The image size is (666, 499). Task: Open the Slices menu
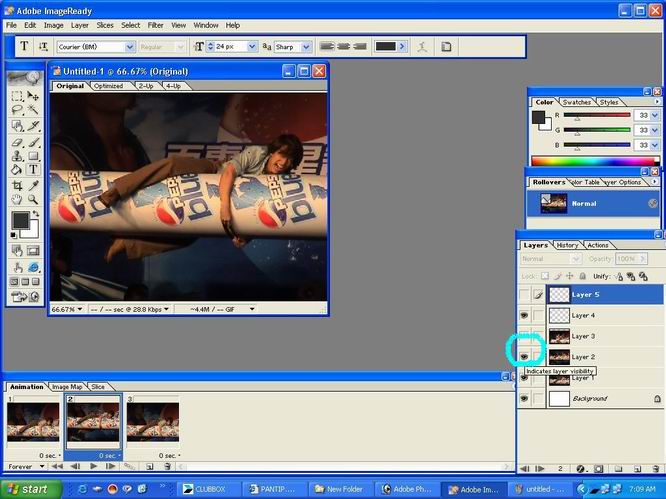(x=105, y=25)
